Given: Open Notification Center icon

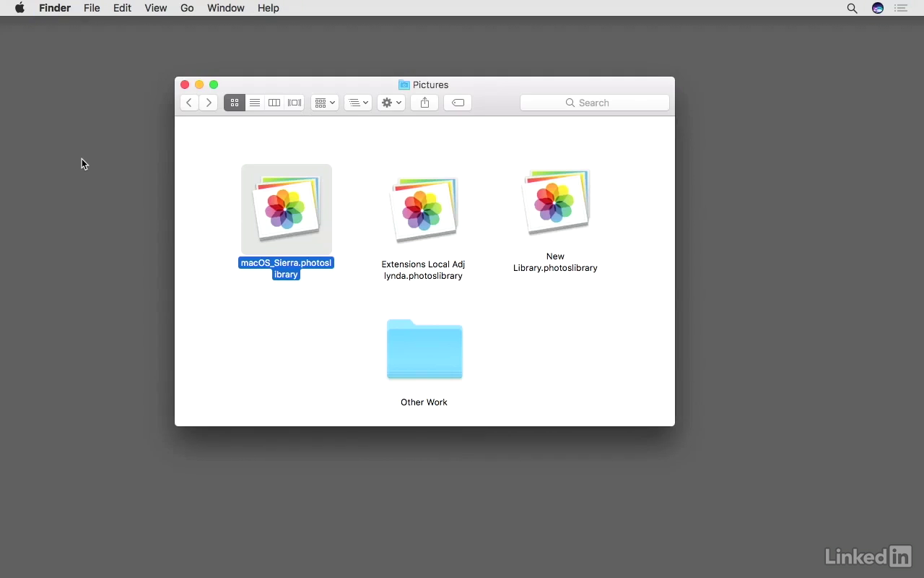Looking at the screenshot, I should pos(901,8).
